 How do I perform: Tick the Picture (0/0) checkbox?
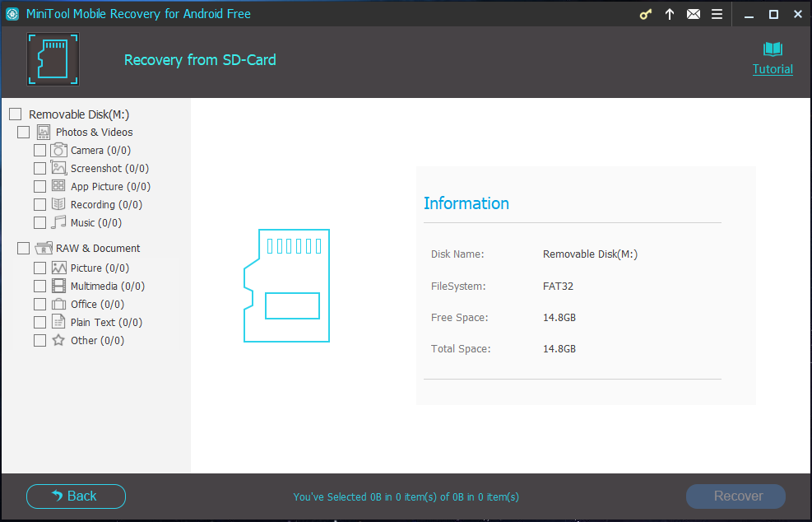[39, 268]
